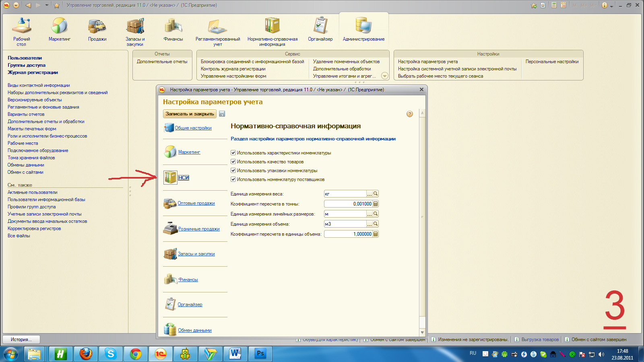
Task: Click the help question mark icon
Action: (410, 114)
